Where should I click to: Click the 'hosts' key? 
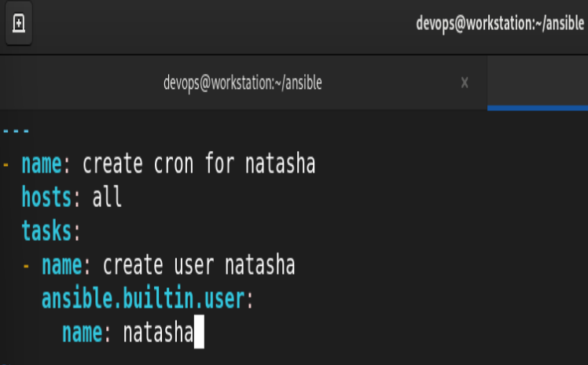coord(46,197)
